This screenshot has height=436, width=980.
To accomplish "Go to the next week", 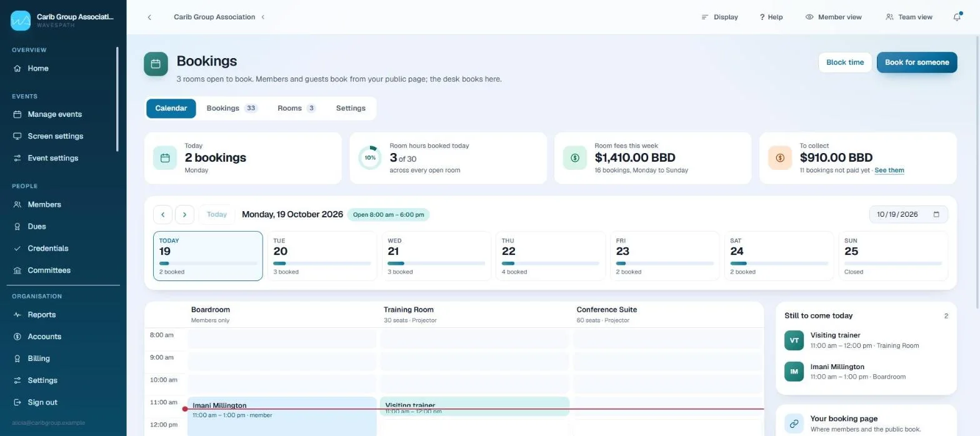I will [184, 214].
